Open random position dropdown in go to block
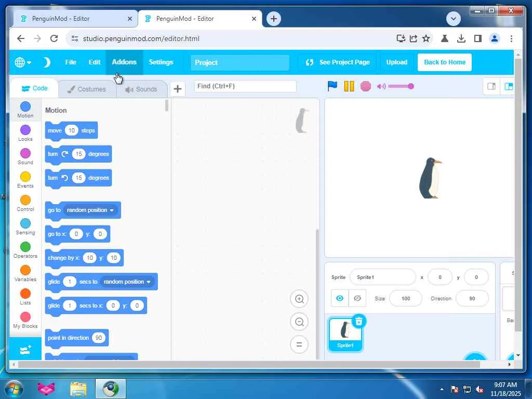The height and width of the screenshot is (399, 532). point(90,210)
